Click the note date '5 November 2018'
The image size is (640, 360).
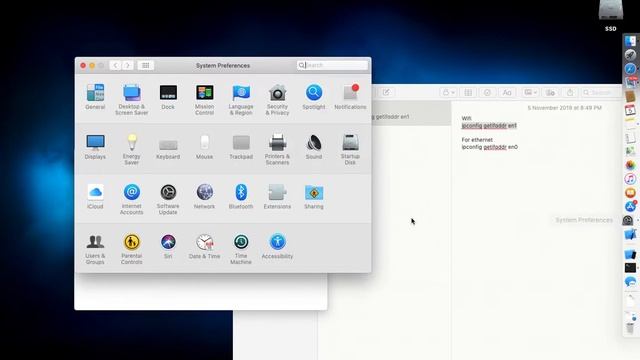(564, 108)
